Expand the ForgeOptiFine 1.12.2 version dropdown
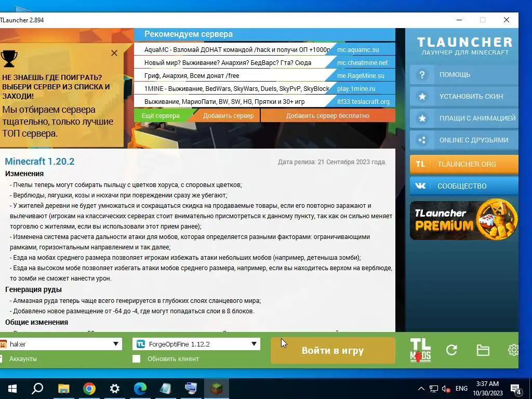Image resolution: width=532 pixels, height=399 pixels. 254,344
